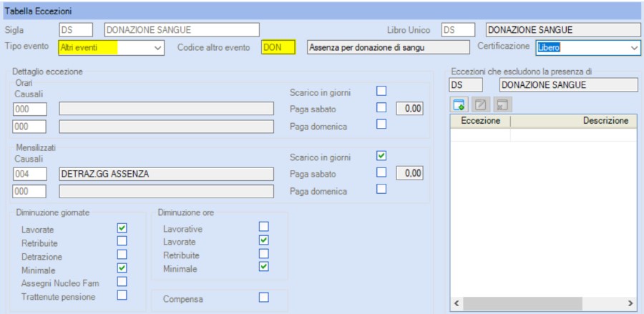
Task: Enable Mensilizzati Paga domenica checkbox
Action: [x=381, y=189]
